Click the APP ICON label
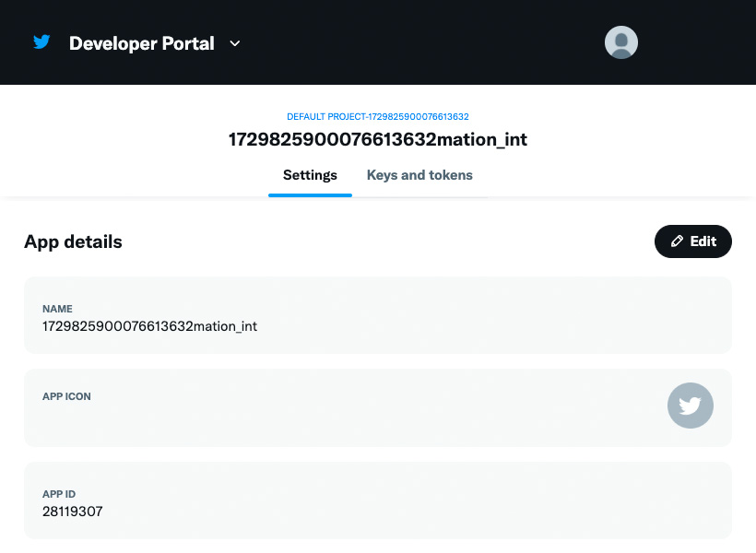The height and width of the screenshot is (553, 756). click(66, 396)
